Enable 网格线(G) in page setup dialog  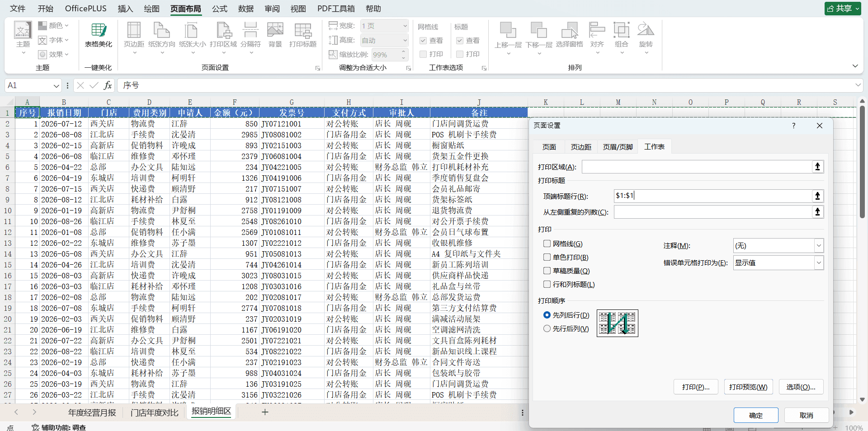[547, 244]
